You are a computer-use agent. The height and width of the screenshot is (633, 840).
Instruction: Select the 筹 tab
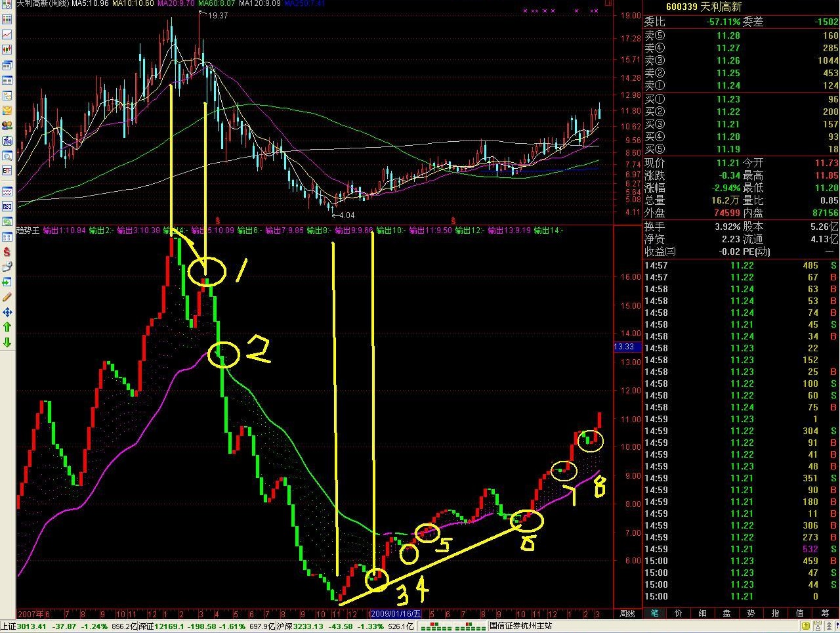824,613
